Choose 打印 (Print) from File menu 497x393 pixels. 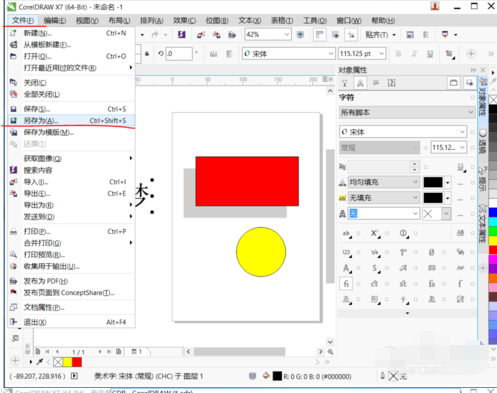click(x=71, y=231)
